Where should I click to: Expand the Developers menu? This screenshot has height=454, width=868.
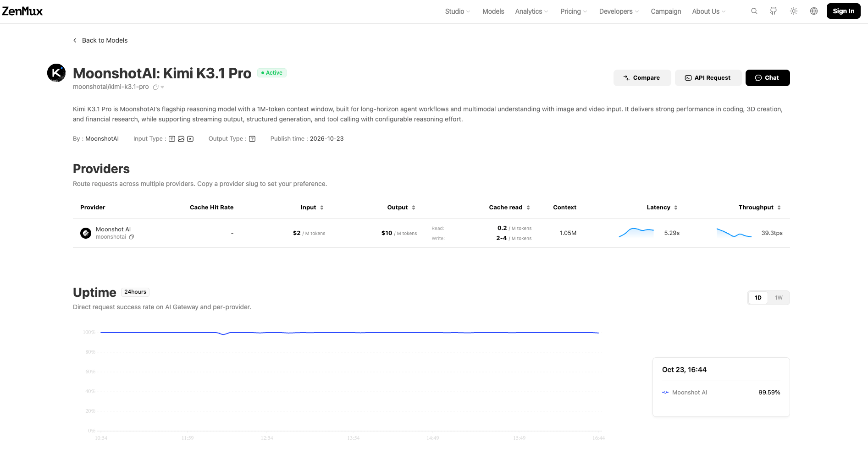[619, 11]
